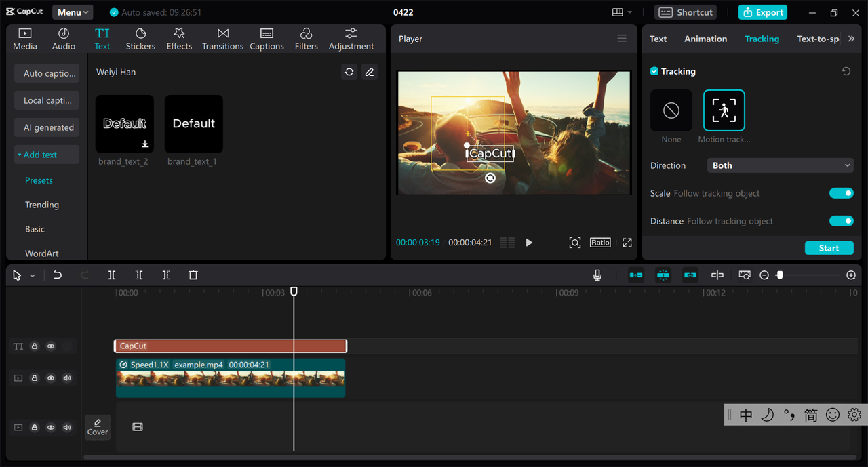Select the Presets text category
This screenshot has height=467, width=868.
click(x=39, y=180)
